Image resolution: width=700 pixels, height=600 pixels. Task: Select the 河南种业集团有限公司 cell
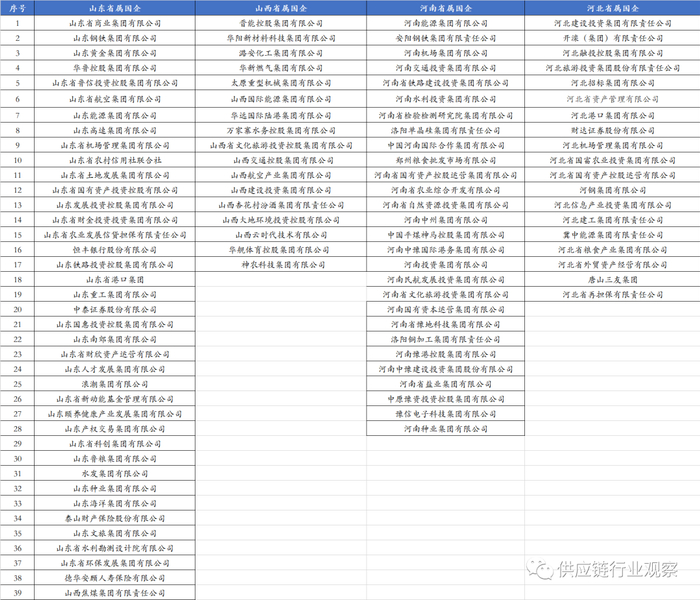(446, 429)
